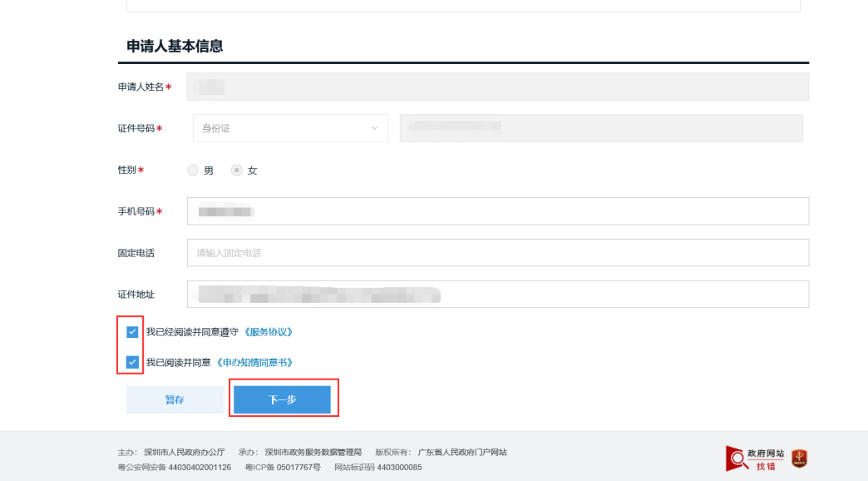This screenshot has width=868, height=481.
Task: Open the 证件号码 document type dropdown
Action: (290, 128)
